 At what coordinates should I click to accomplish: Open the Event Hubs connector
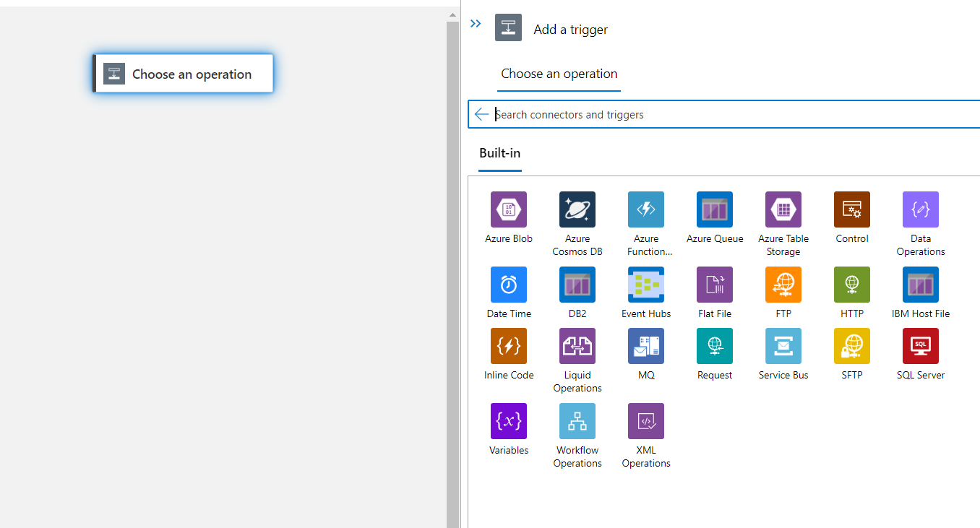[x=646, y=285]
